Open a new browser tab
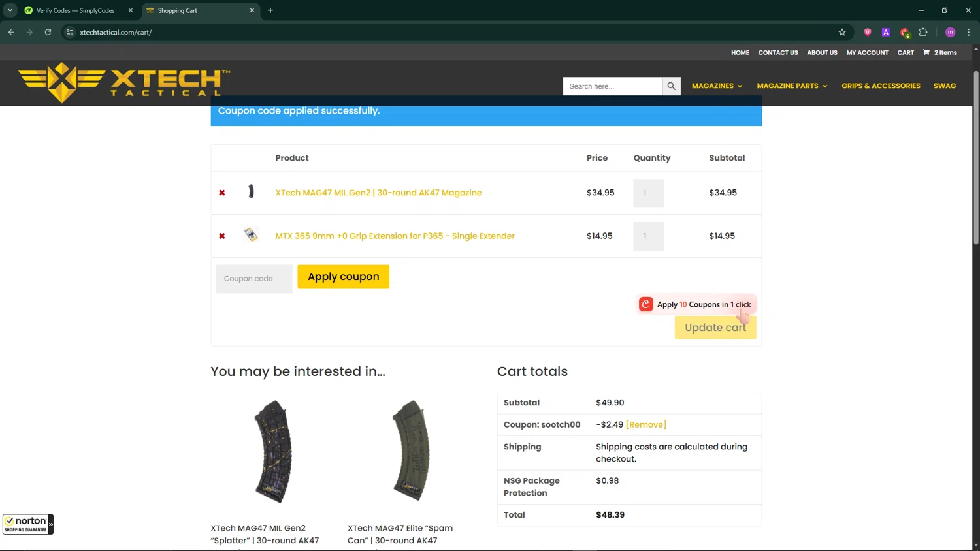Image resolution: width=980 pixels, height=551 pixels. [x=270, y=10]
